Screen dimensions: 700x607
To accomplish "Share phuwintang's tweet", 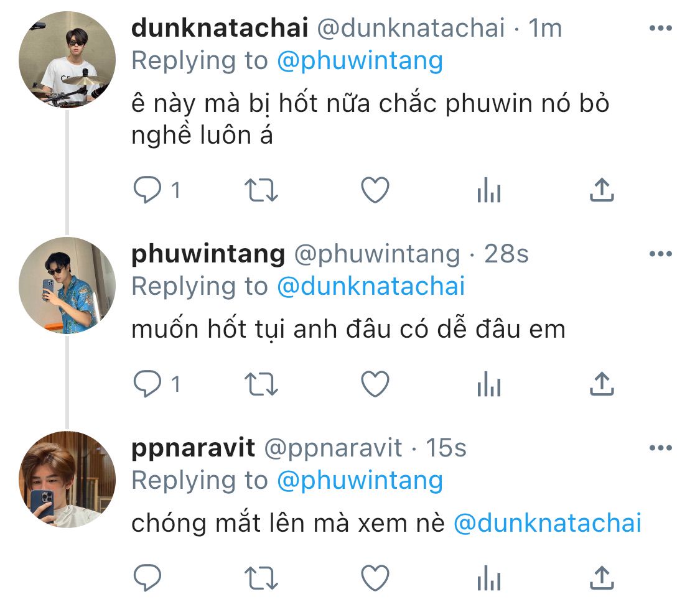I will click(x=602, y=385).
